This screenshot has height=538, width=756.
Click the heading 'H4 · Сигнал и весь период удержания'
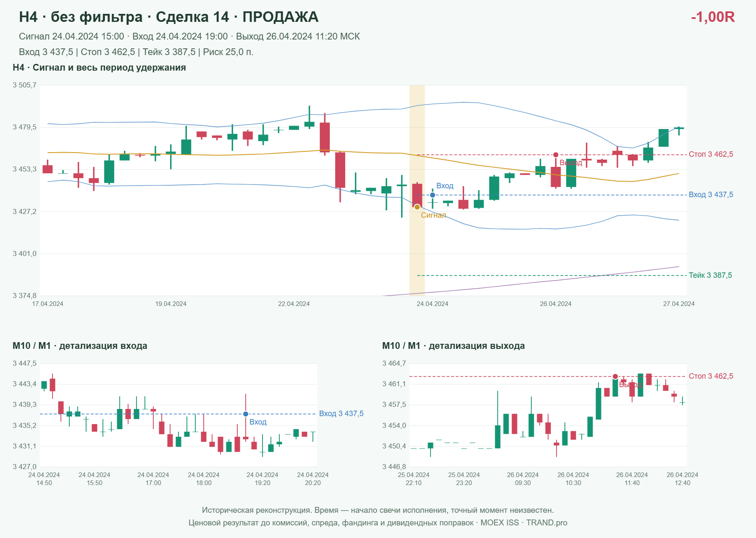tap(99, 68)
